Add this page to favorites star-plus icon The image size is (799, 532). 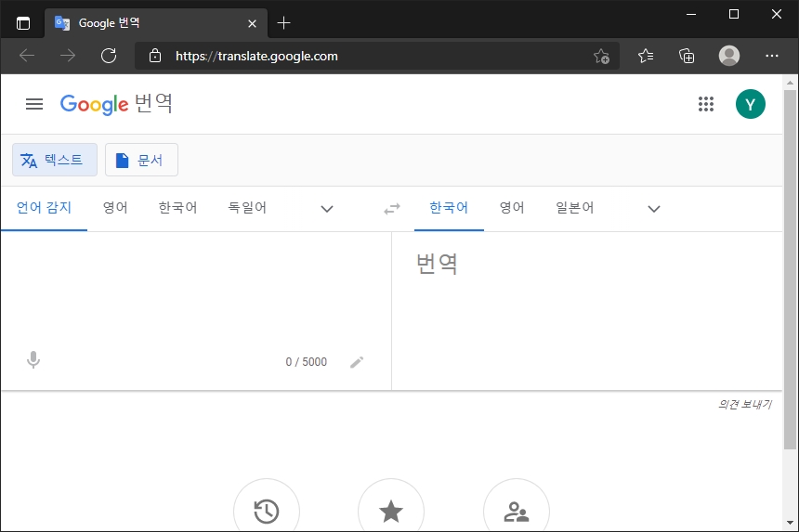click(x=601, y=56)
